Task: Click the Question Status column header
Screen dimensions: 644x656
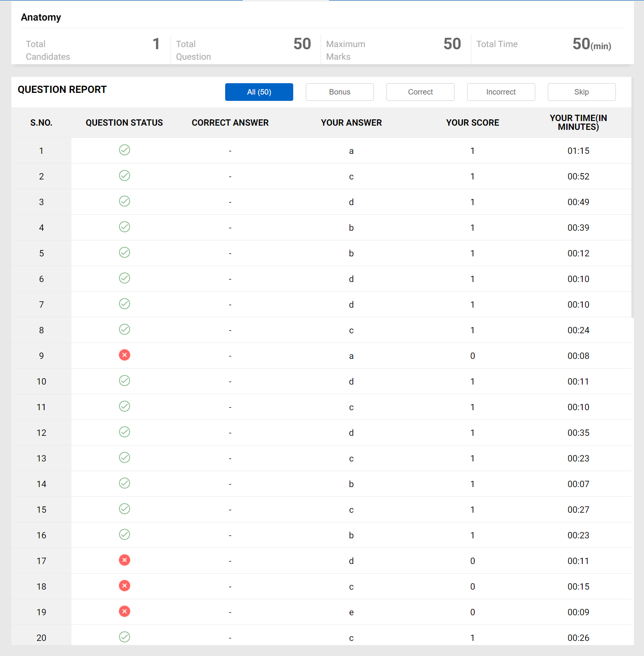Action: [x=124, y=123]
